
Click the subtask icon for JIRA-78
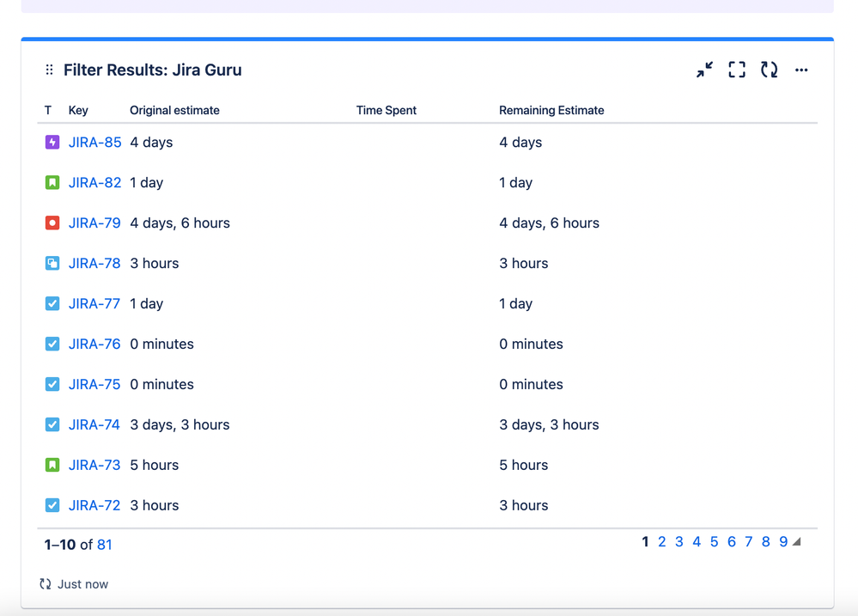[52, 264]
